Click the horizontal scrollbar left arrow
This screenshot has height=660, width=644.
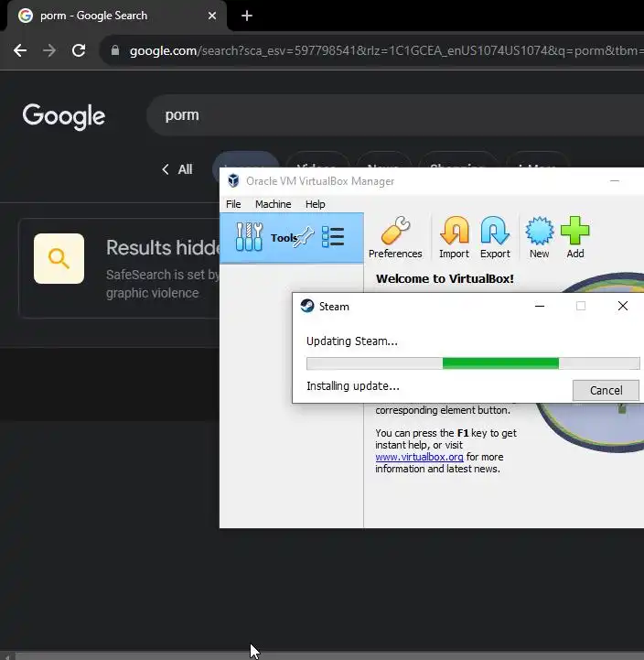point(7,656)
